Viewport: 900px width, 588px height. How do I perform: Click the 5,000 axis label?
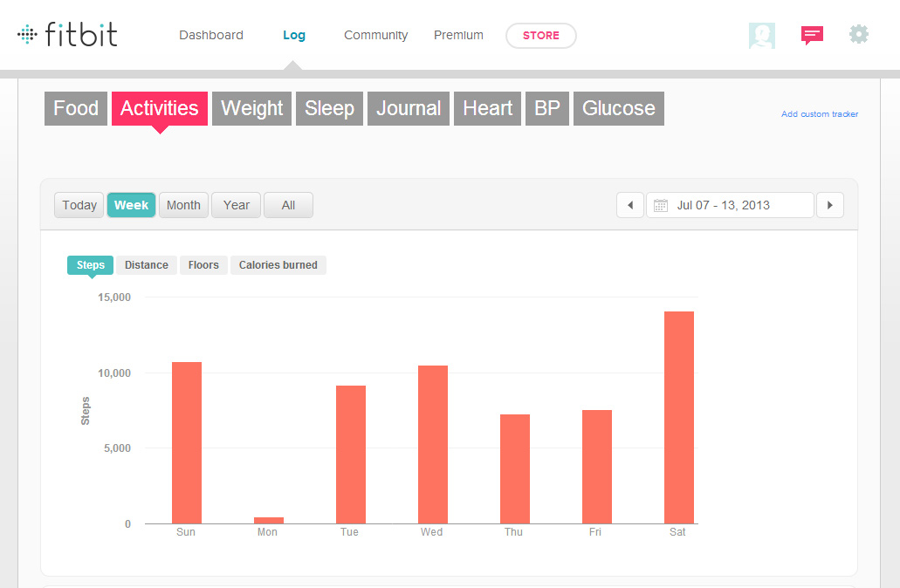(x=117, y=448)
